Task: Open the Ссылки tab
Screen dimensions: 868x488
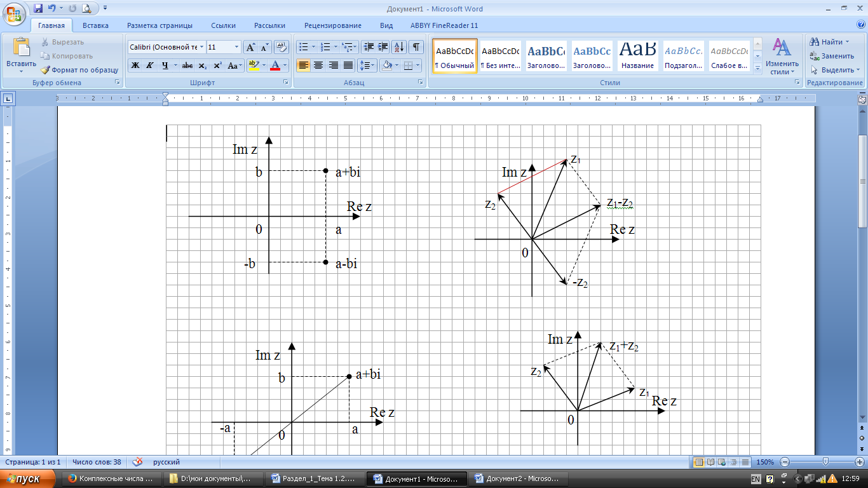Action: [x=224, y=25]
